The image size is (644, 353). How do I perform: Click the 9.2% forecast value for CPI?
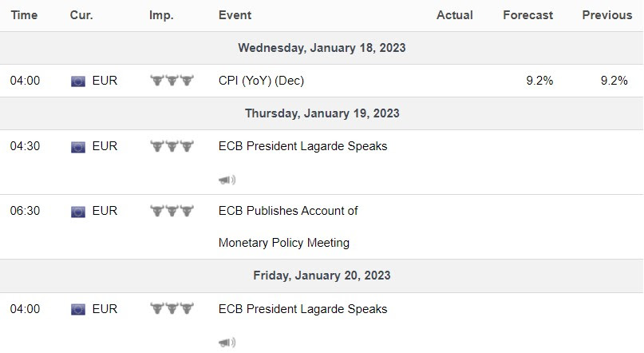(539, 81)
